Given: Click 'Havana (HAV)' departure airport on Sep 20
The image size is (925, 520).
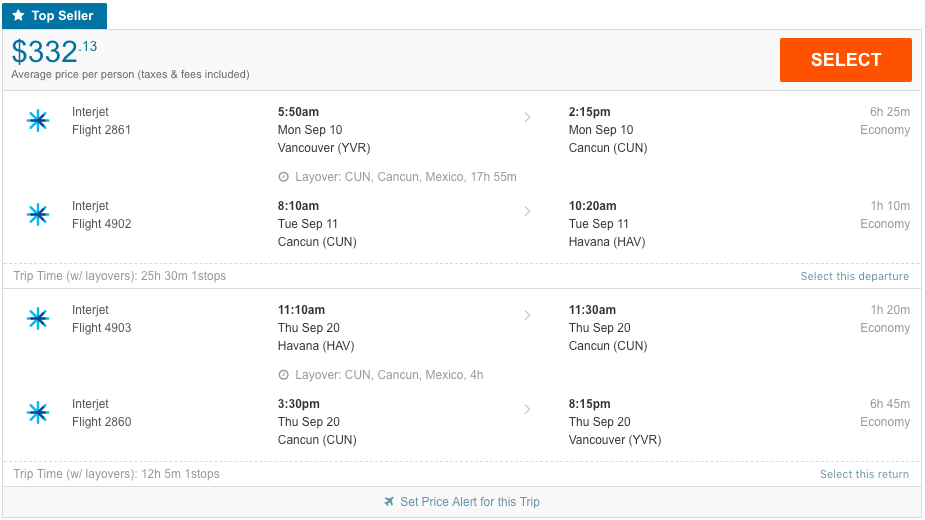Looking at the screenshot, I should (x=316, y=345).
